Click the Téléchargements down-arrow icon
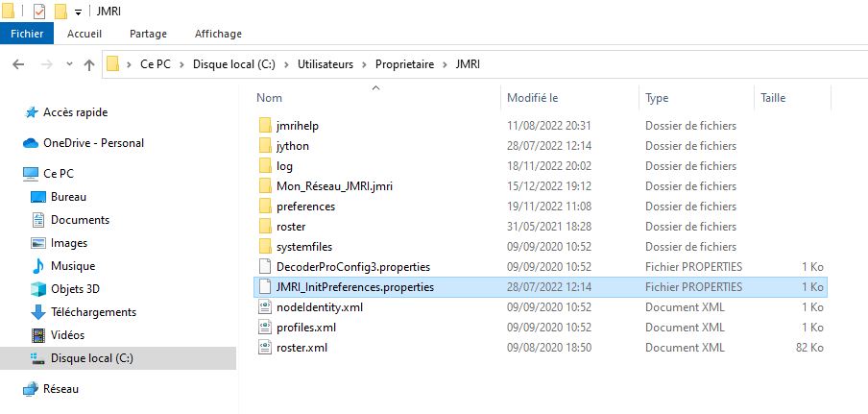 tap(38, 312)
